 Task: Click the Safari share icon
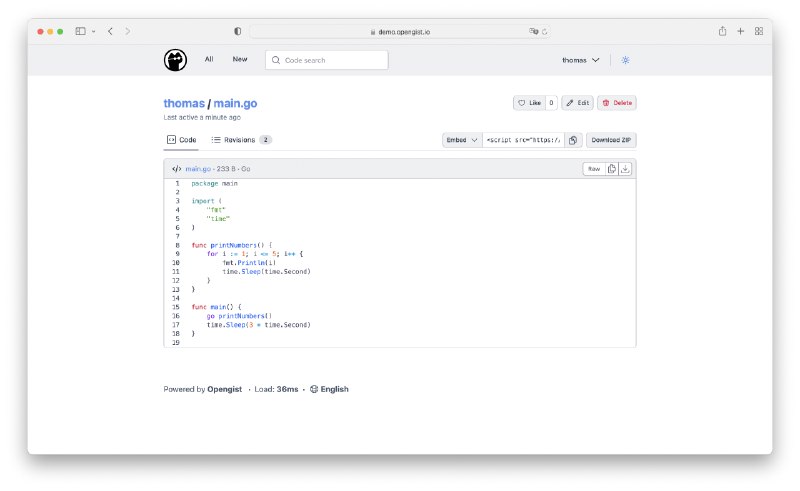pos(722,31)
